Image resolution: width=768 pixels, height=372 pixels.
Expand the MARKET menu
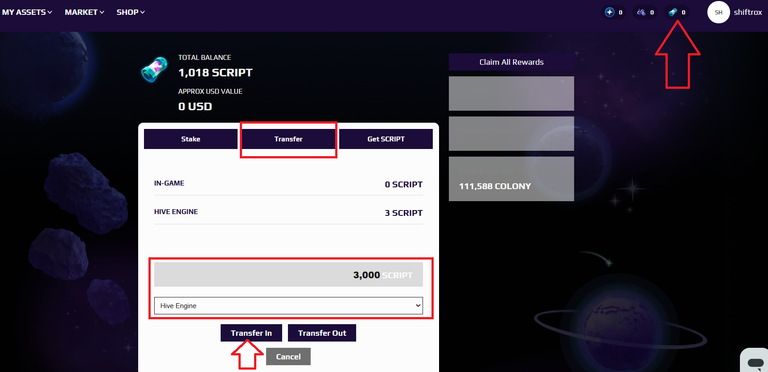(x=84, y=12)
